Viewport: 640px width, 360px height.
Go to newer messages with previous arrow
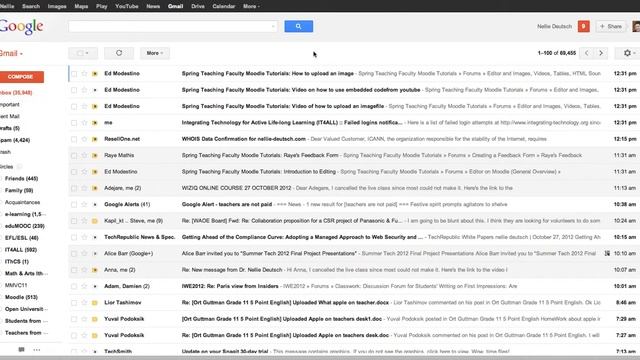pos(587,53)
